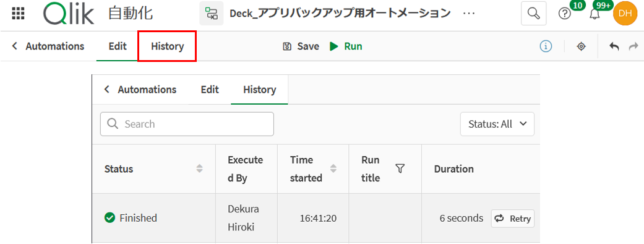Expand the Status: All dropdown
The height and width of the screenshot is (244, 644).
pyautogui.click(x=497, y=124)
